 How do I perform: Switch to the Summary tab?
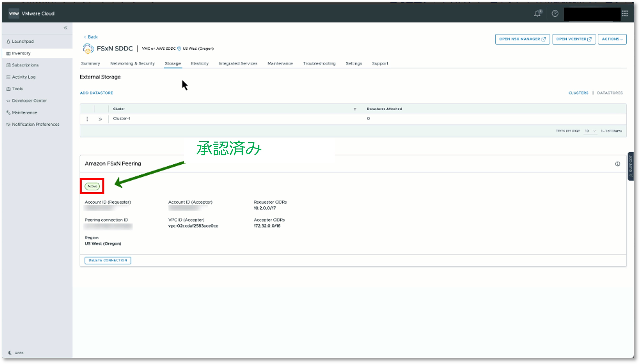click(90, 63)
